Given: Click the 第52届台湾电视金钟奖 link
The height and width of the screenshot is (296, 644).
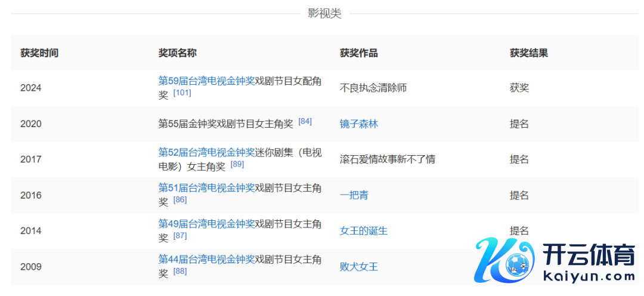Looking at the screenshot, I should pos(206,152).
